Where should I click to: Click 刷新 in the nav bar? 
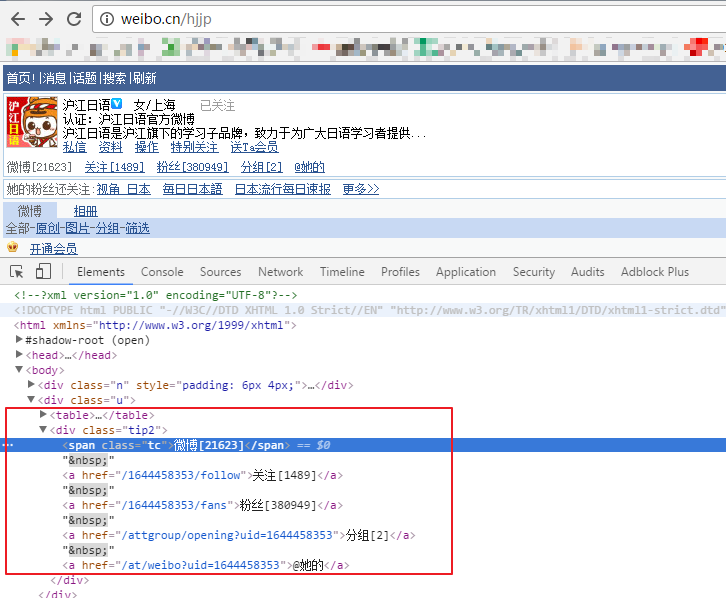(x=144, y=78)
